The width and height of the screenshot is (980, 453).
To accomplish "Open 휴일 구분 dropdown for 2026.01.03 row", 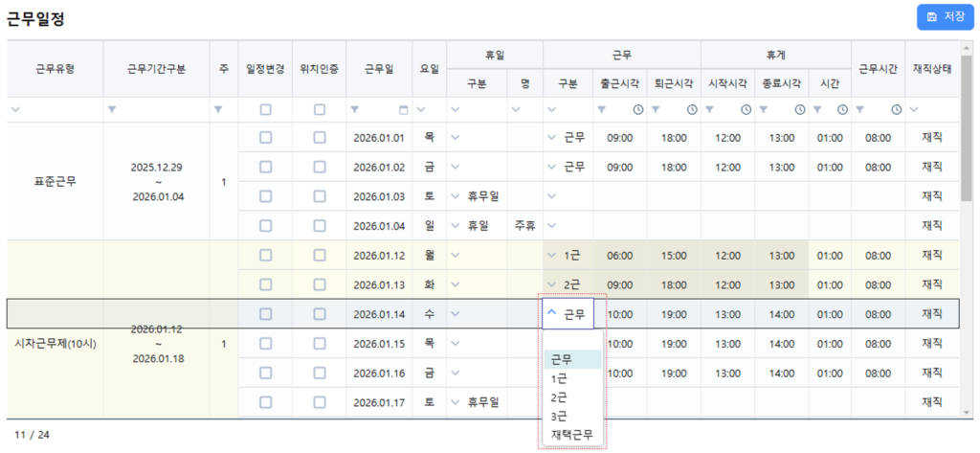I will [456, 196].
